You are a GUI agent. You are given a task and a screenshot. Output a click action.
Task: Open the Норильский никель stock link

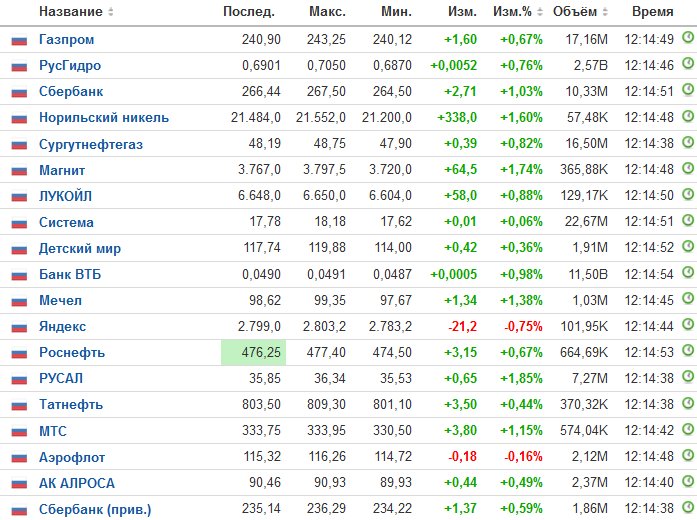[x=104, y=118]
